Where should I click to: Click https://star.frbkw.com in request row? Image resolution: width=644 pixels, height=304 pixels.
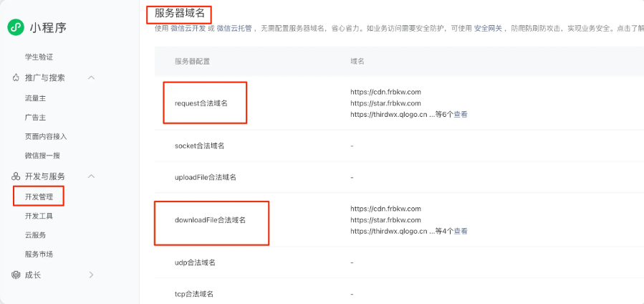pos(385,103)
